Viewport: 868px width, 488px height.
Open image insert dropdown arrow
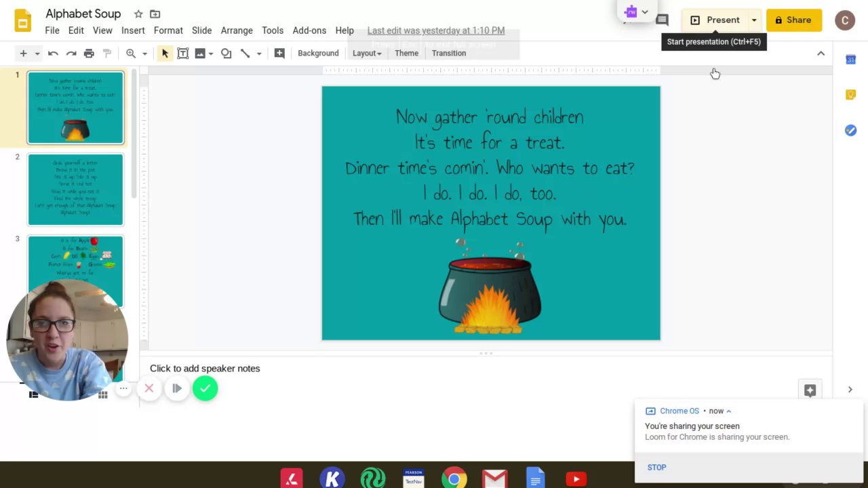coord(211,54)
